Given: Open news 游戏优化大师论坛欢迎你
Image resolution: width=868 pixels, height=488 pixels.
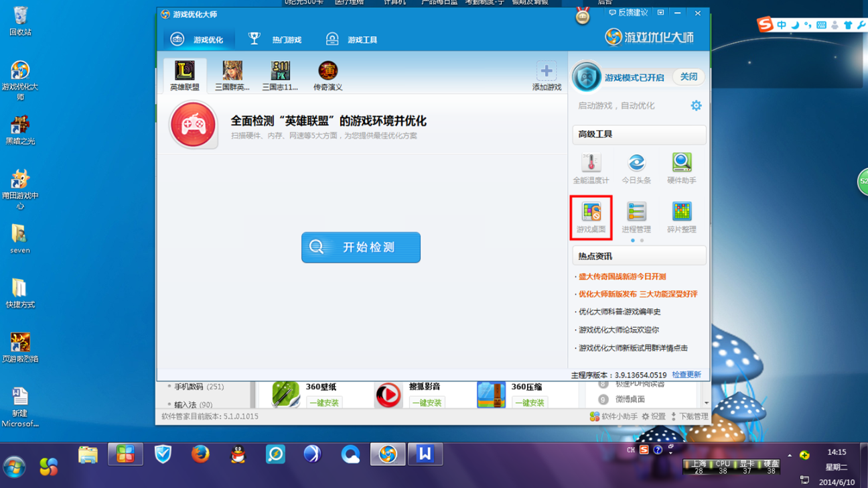Looking at the screenshot, I should [619, 330].
